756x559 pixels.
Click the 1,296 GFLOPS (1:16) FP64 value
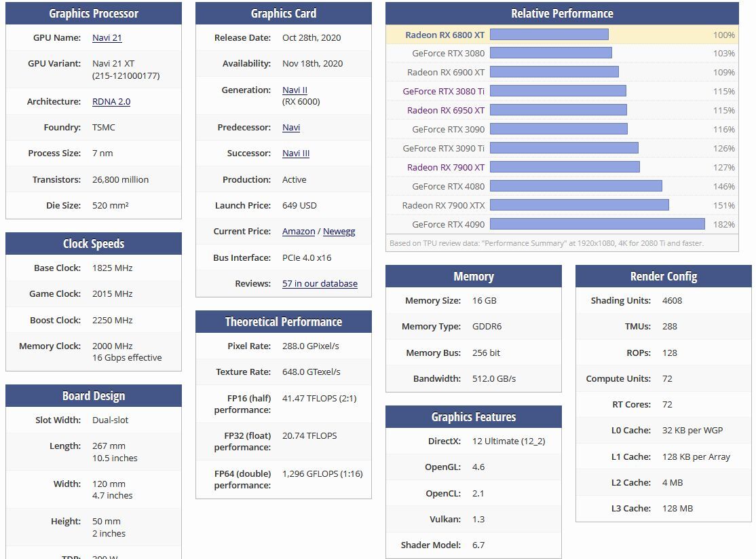[322, 473]
